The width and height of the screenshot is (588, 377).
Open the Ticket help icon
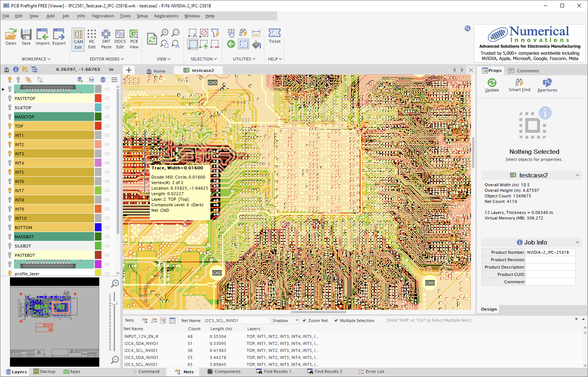(x=275, y=36)
